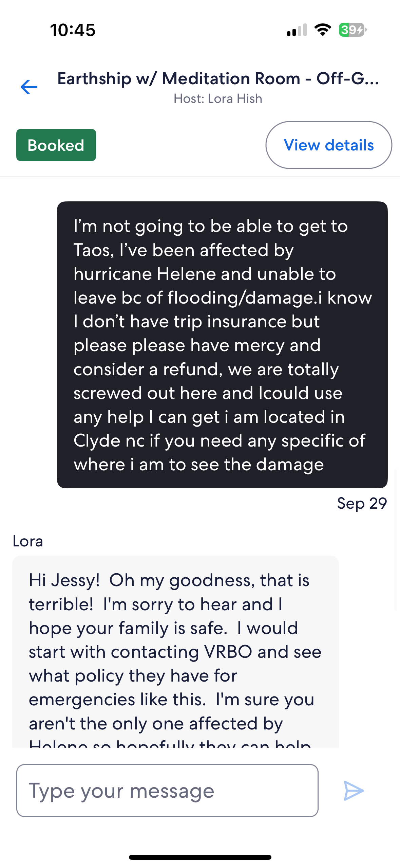Screen dimensions: 400x868
Task: Tap "Clyde nc" in the sent message
Action: (x=109, y=441)
